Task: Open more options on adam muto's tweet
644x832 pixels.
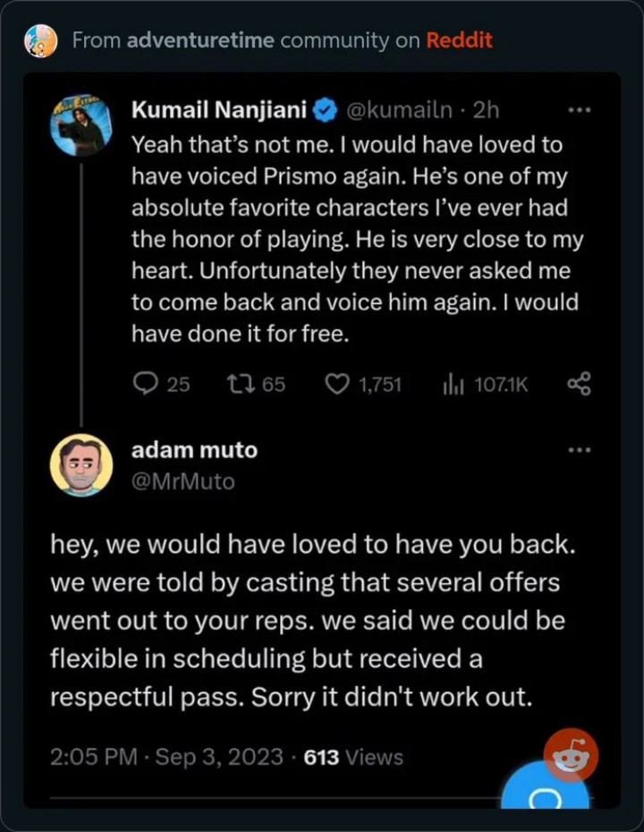Action: [580, 449]
